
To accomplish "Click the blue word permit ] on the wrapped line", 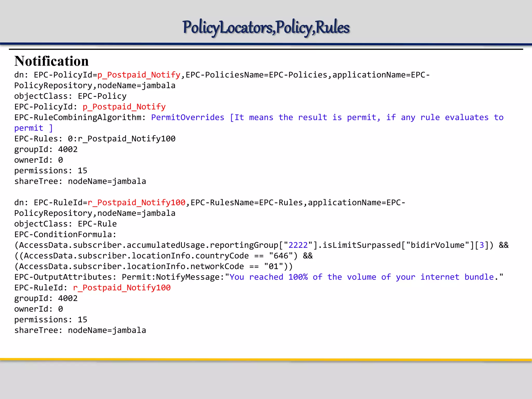I will 34,128.
